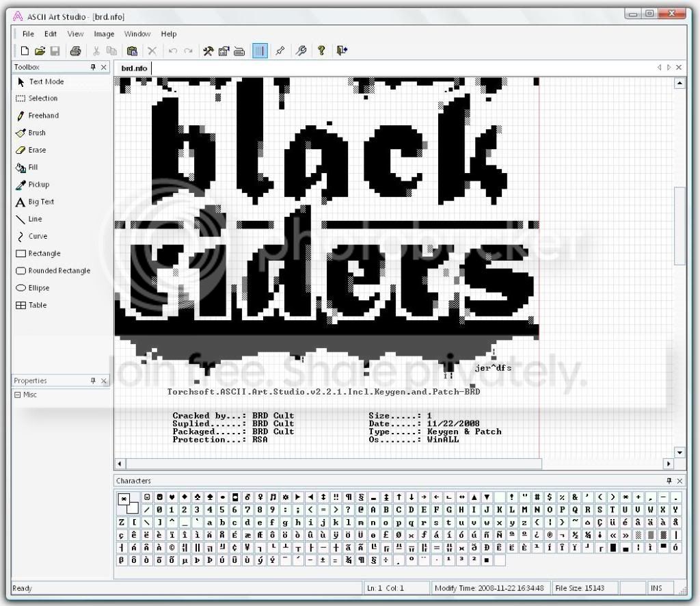Click the Paste clipboard icon
The width and height of the screenshot is (700, 606).
click(132, 51)
